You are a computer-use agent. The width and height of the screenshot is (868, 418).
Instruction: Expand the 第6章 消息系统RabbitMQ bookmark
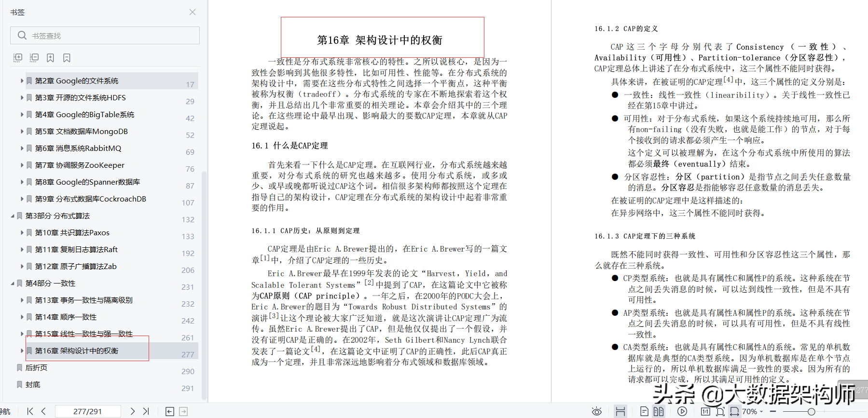tap(22, 148)
